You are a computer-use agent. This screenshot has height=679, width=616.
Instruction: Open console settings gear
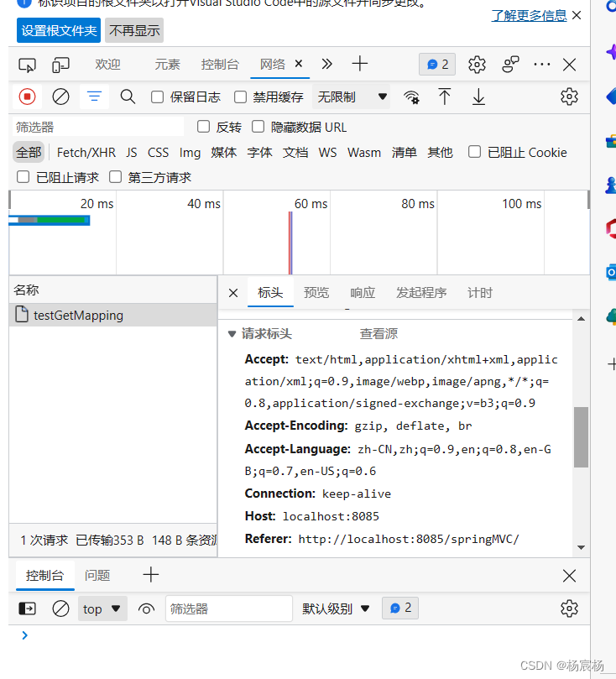tap(569, 608)
